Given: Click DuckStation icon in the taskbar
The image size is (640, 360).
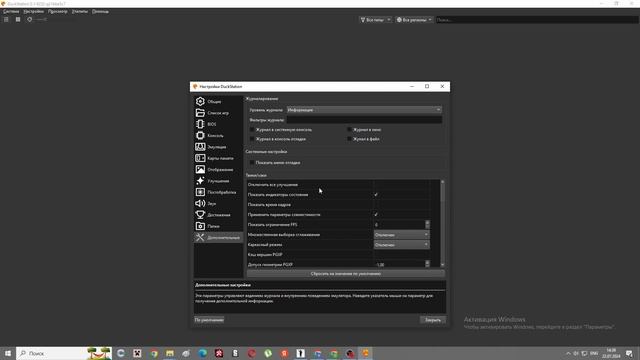Looking at the screenshot, I should click(366, 353).
